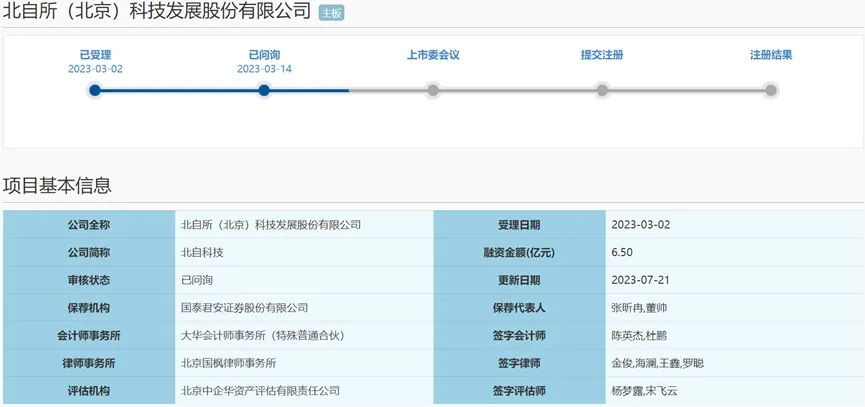Click 北京中企华资产评估有限责任公司 value
Viewport: 865px width, 407px height.
(x=260, y=390)
